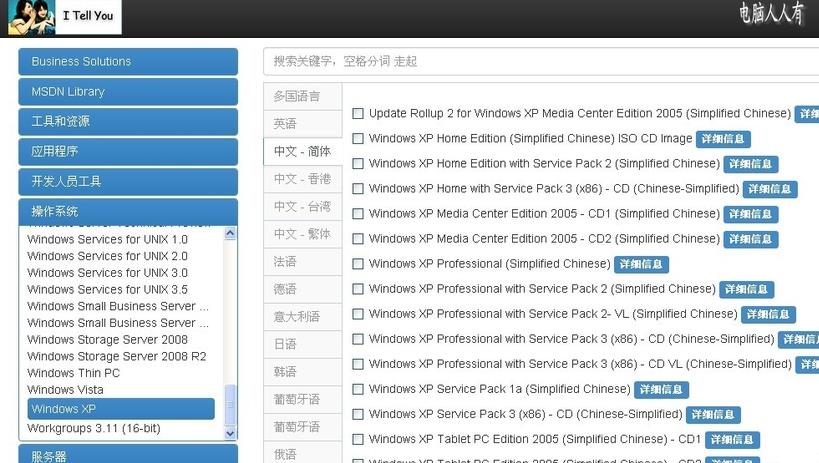Tick Update Rollup 2 Media Center checkbox
819x463 pixels.
click(358, 113)
